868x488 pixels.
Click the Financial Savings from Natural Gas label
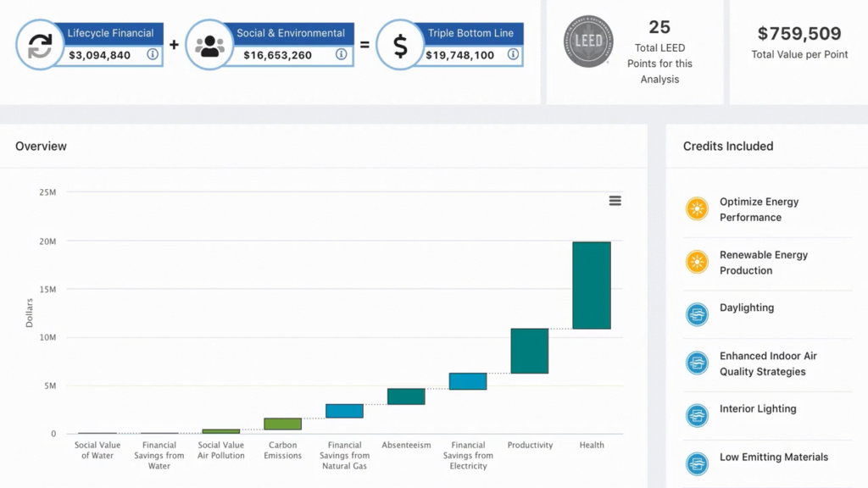(x=344, y=455)
